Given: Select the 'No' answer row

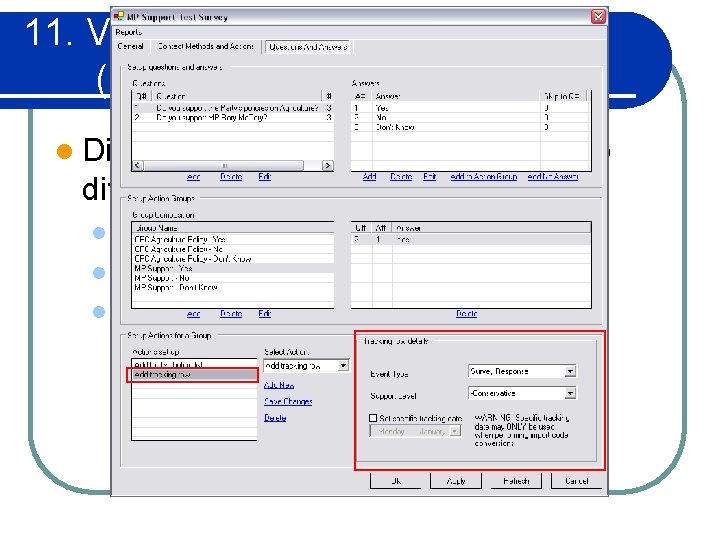Looking at the screenshot, I should click(x=471, y=118).
